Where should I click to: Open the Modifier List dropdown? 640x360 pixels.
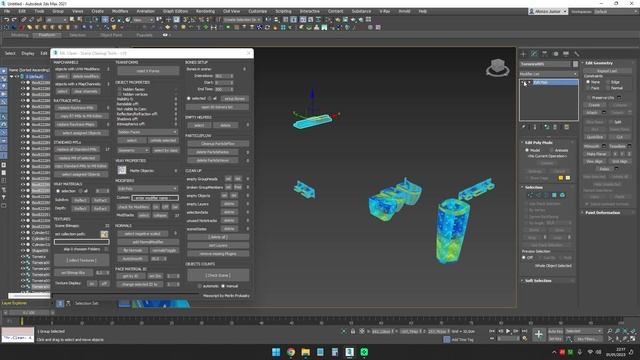pyautogui.click(x=548, y=74)
